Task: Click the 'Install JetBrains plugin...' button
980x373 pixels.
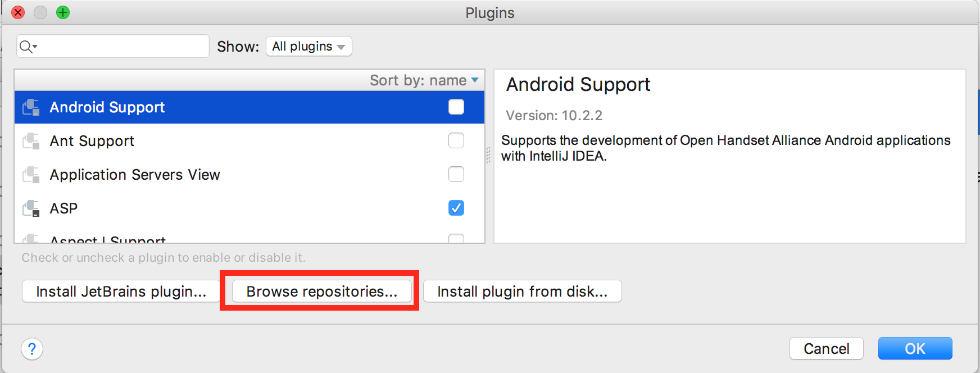Action: [120, 291]
